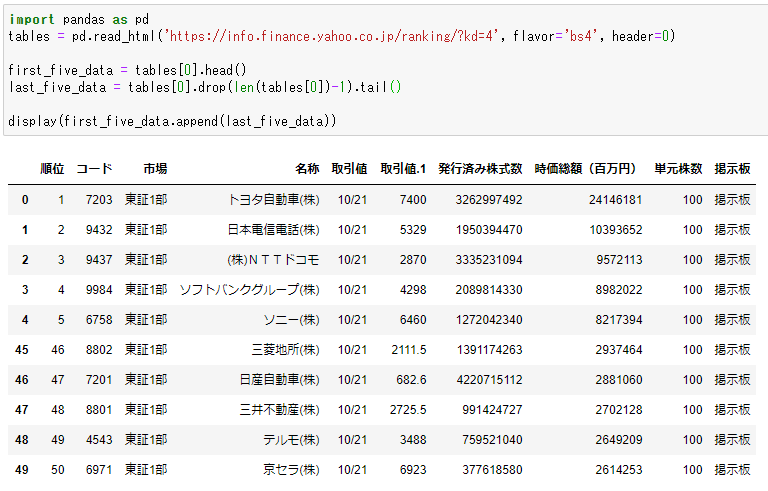Click the last_five_data assignment line
Screen dimensions: 768x491
click(x=205, y=87)
